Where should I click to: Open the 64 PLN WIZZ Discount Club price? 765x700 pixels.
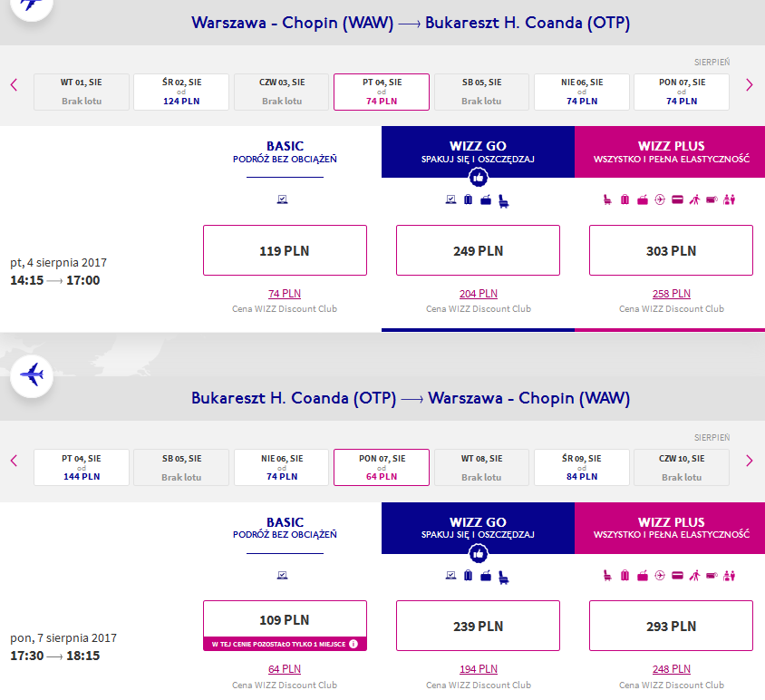click(285, 669)
